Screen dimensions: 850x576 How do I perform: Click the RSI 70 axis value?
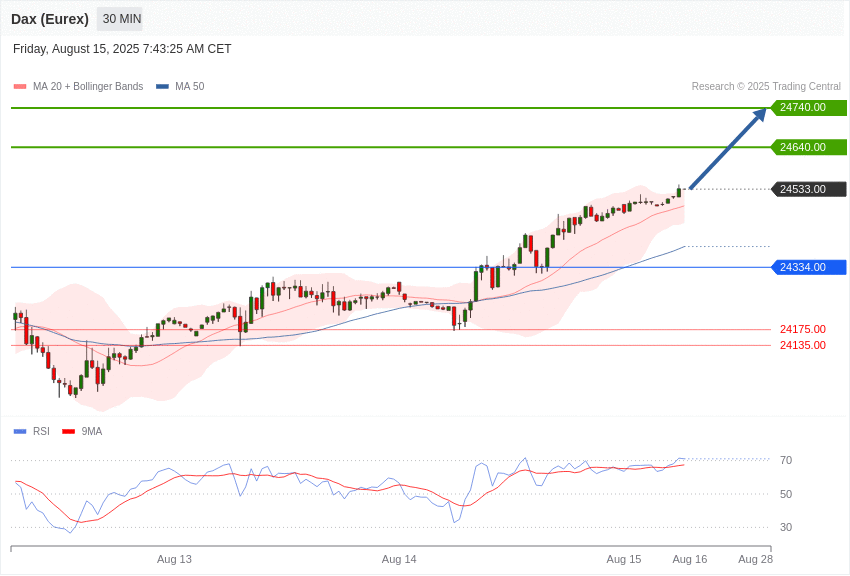(786, 460)
